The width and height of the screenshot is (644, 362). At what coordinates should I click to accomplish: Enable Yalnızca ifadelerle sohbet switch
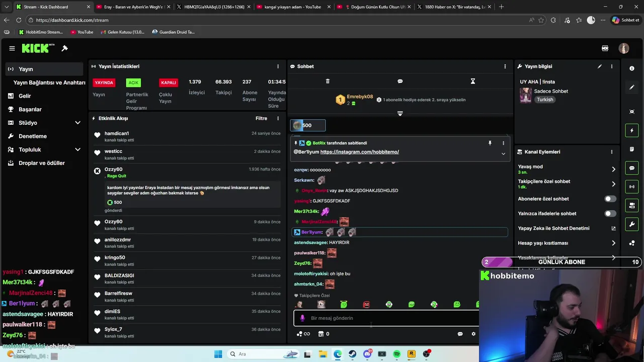(610, 214)
